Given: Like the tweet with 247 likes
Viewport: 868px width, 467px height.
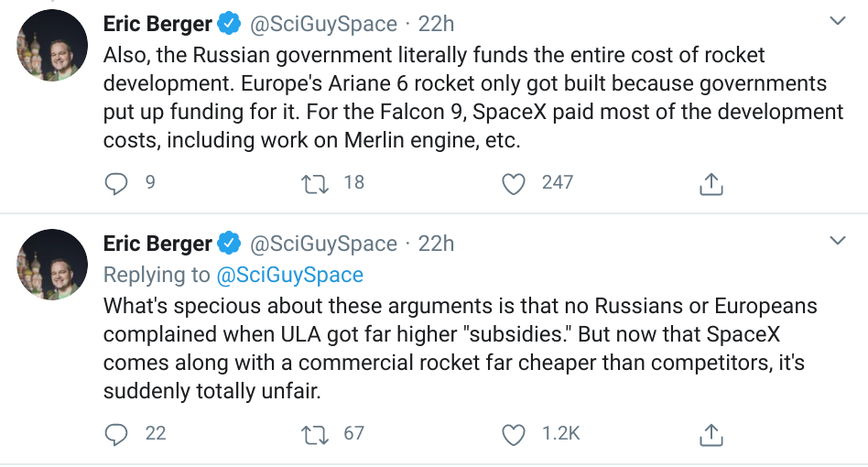Looking at the screenshot, I should coord(515,183).
